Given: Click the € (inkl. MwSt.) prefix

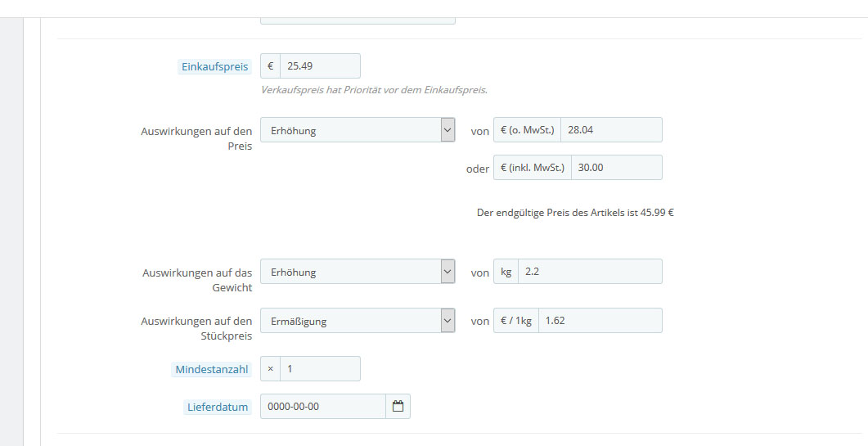Looking at the screenshot, I should (532, 167).
